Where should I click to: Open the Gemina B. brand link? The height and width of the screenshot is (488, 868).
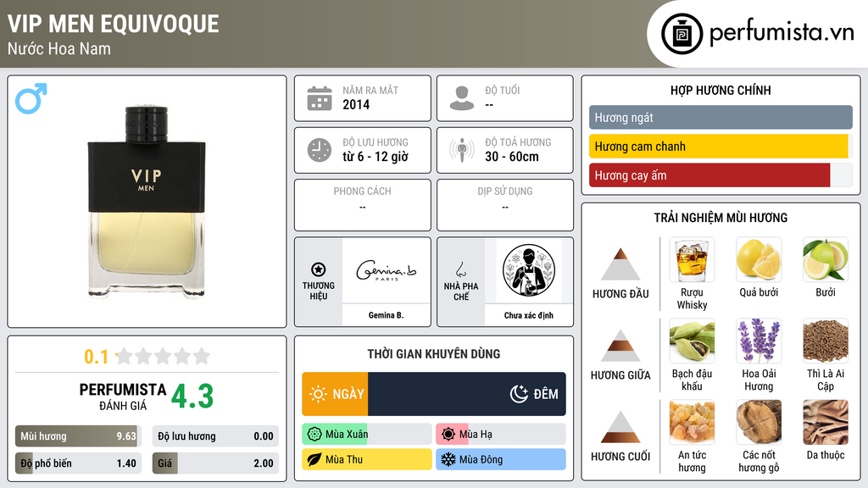coord(387,315)
